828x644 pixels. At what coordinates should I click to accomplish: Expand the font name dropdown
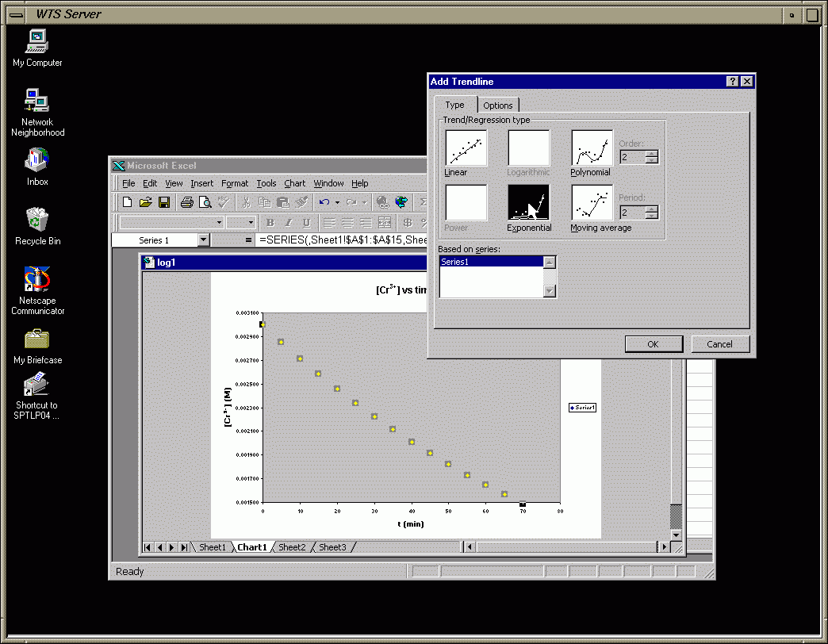tap(219, 223)
